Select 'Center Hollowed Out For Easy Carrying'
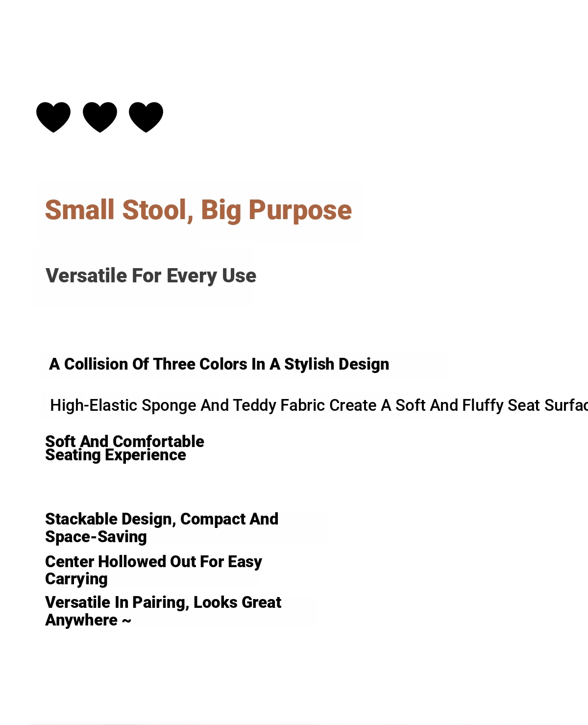 (153, 570)
